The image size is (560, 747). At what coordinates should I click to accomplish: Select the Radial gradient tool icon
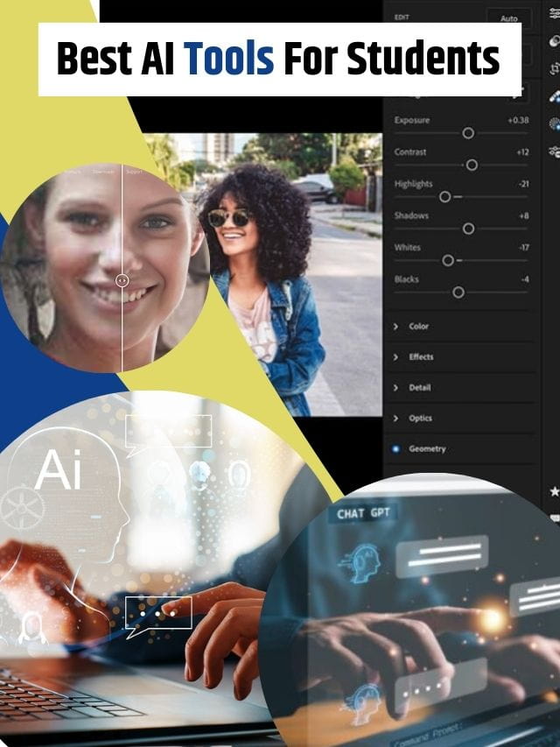(554, 124)
